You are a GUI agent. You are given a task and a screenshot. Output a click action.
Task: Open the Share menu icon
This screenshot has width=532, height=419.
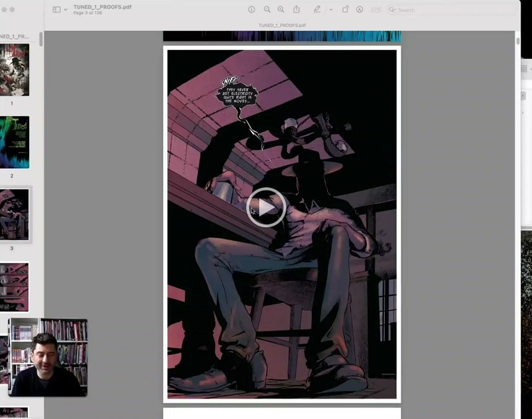tap(296, 9)
